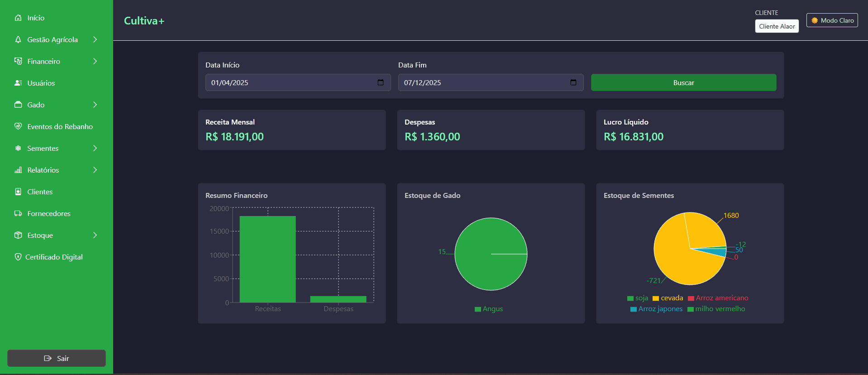Click the Relatórios bar chart icon
The width and height of the screenshot is (868, 375).
pyautogui.click(x=18, y=170)
